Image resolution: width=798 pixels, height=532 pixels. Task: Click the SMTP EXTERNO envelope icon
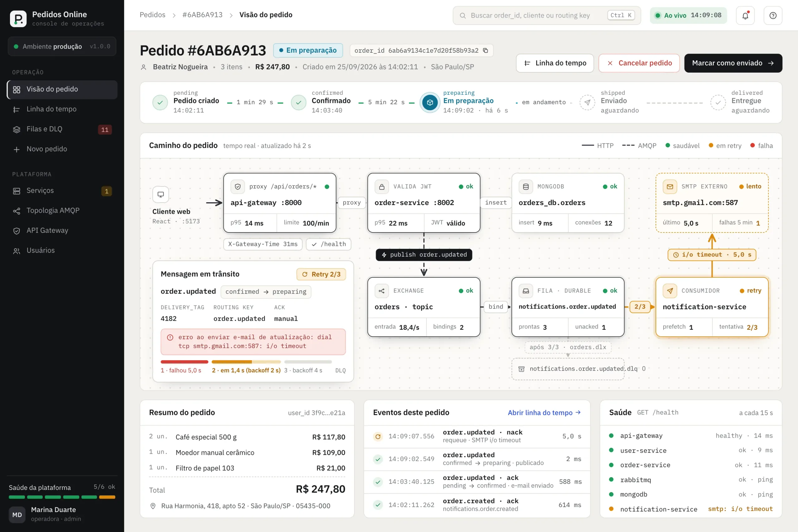pos(670,187)
